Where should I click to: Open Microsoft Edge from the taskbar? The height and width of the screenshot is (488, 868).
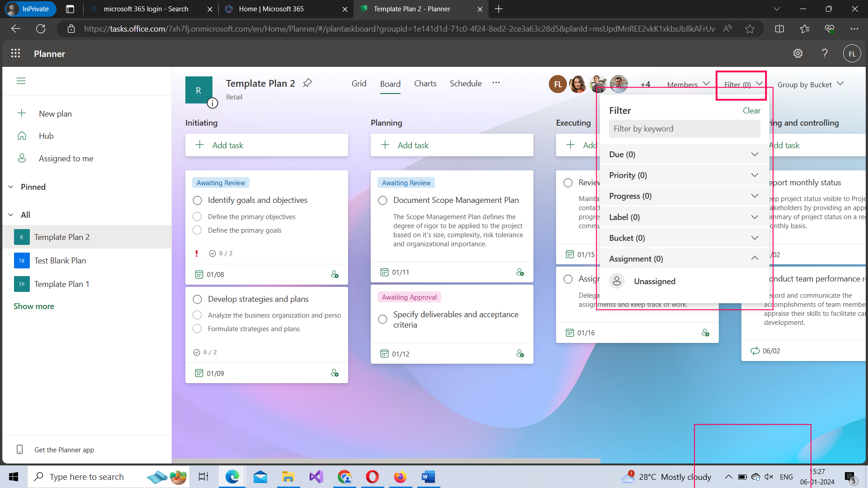[232, 477]
